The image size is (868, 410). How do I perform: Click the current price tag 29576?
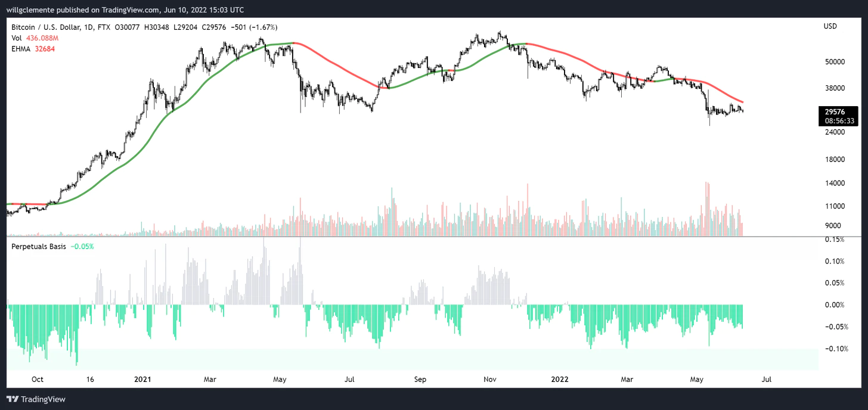coord(839,112)
